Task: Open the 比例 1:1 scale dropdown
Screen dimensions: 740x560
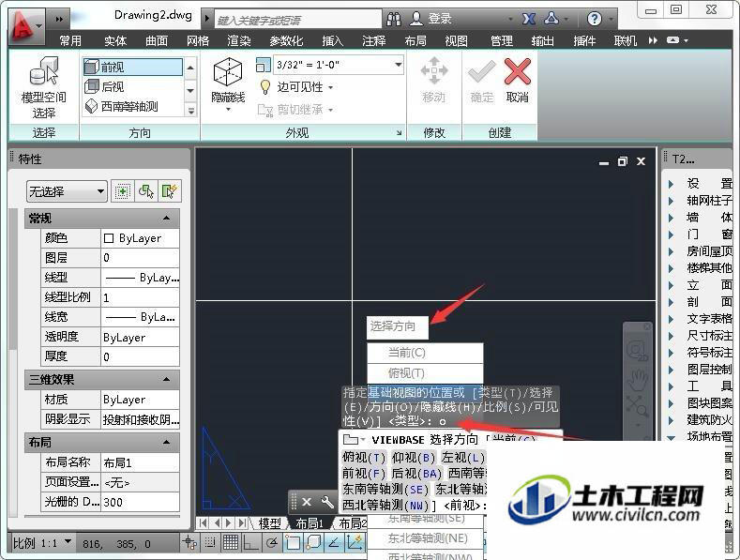Action: click(x=68, y=541)
